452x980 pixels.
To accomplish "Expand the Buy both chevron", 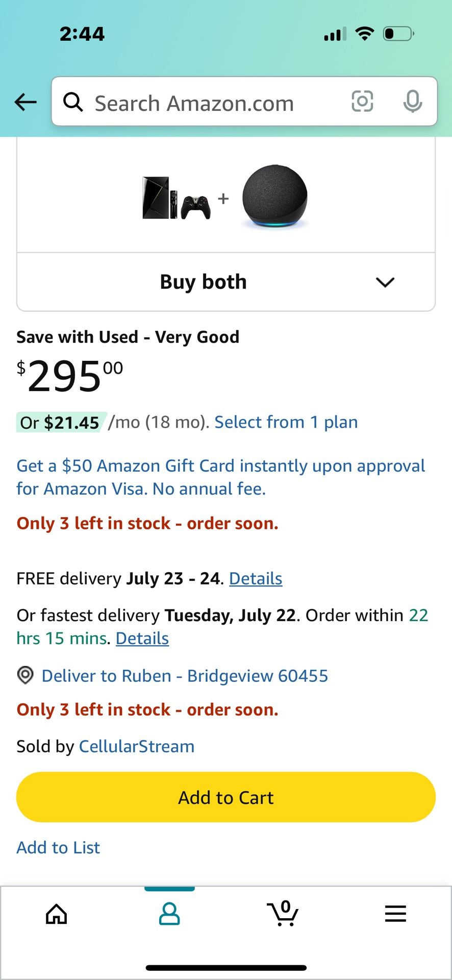I will (x=385, y=282).
